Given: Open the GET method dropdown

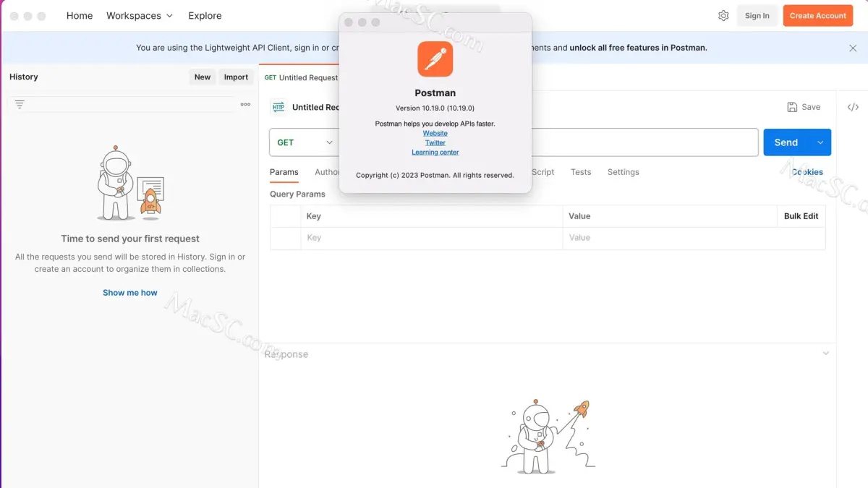Looking at the screenshot, I should [305, 142].
